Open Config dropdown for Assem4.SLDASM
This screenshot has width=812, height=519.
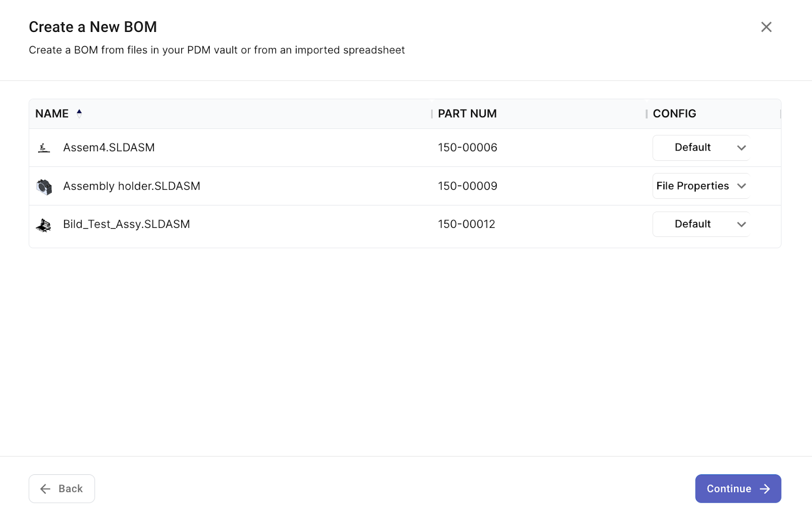tap(701, 148)
